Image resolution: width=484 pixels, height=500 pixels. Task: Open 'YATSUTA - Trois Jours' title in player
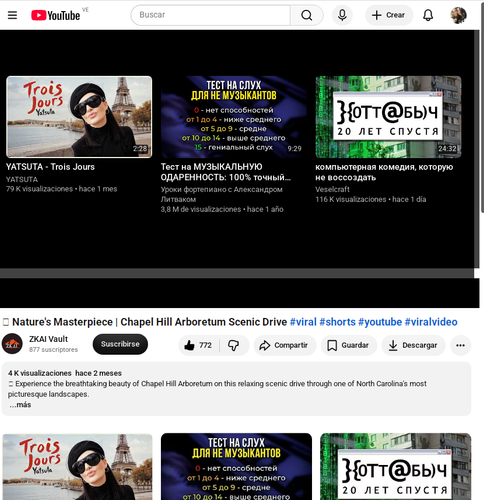pyautogui.click(x=50, y=167)
